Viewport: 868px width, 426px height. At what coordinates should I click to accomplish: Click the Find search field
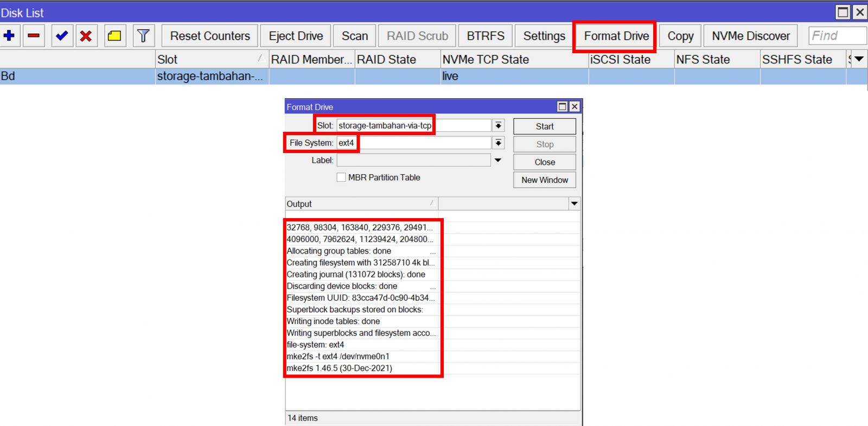[837, 36]
